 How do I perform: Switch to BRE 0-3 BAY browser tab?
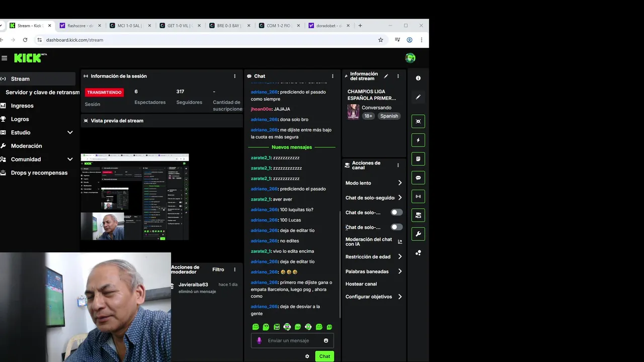click(x=229, y=26)
